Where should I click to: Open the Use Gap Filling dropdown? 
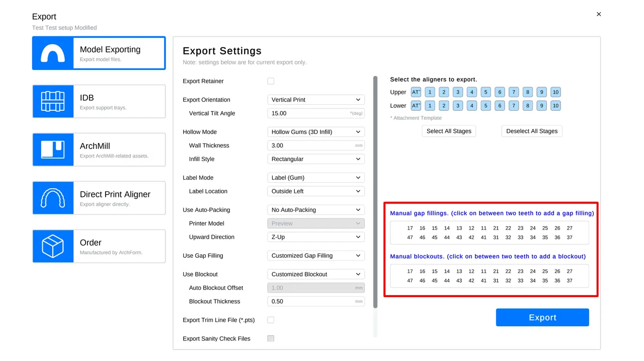click(x=316, y=256)
